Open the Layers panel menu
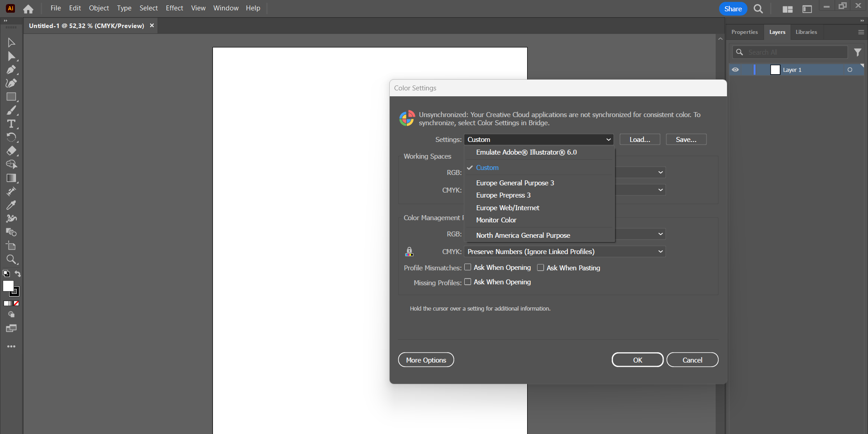The image size is (868, 434). (x=861, y=32)
